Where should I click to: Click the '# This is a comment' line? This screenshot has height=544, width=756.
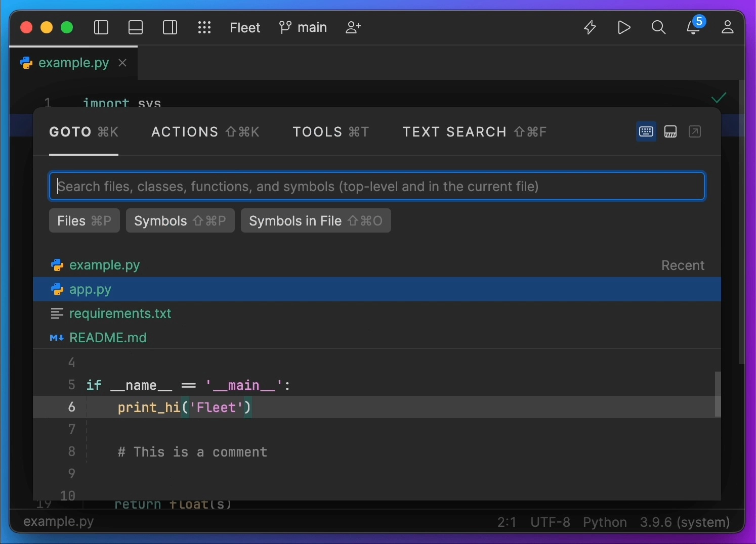[192, 451]
